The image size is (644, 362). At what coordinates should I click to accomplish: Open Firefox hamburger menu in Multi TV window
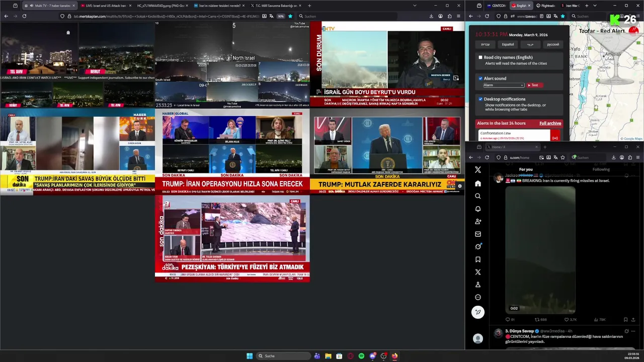pos(458,16)
